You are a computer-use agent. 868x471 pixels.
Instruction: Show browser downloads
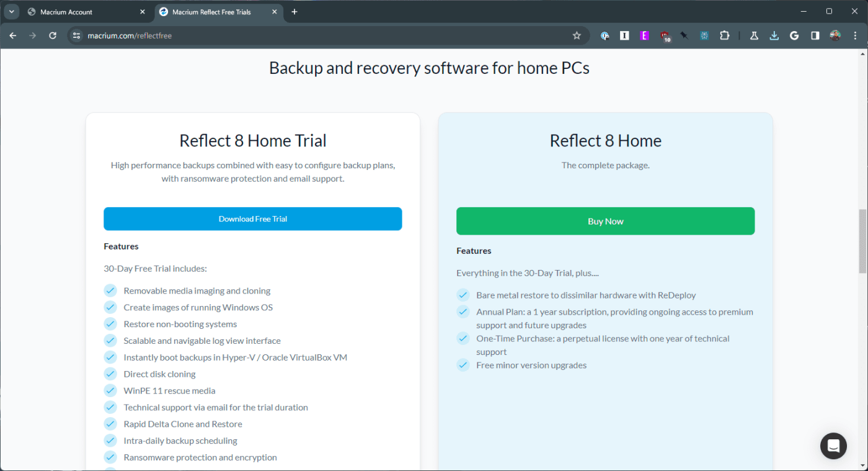774,36
